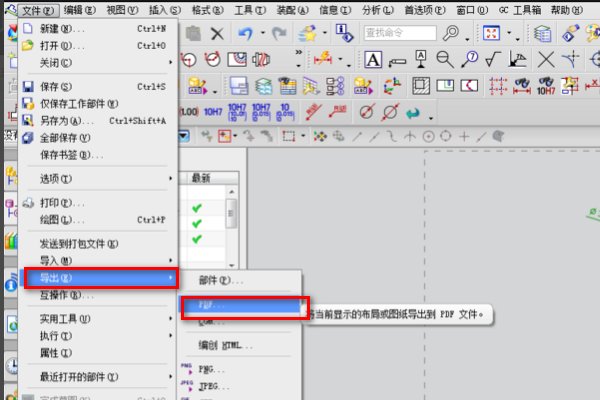Open the Undo history dropdown arrow
Image resolution: width=600 pixels, height=400 pixels.
tap(263, 33)
